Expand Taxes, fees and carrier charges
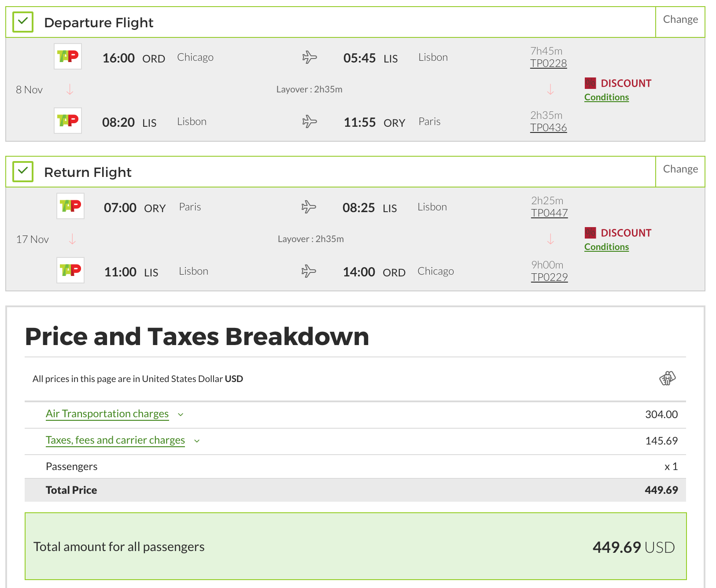716x588 pixels. click(x=115, y=440)
